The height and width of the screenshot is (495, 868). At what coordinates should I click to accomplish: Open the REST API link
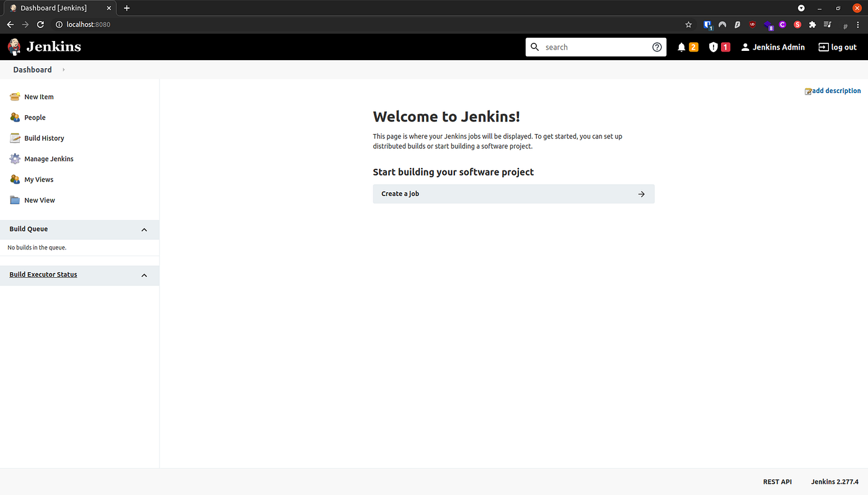tap(777, 481)
